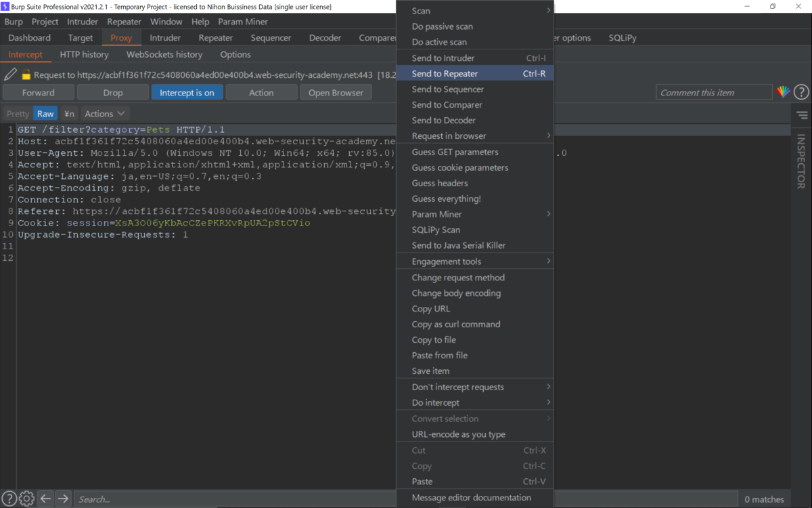
Task: Expand the Param Miner context submenu
Action: [475, 214]
